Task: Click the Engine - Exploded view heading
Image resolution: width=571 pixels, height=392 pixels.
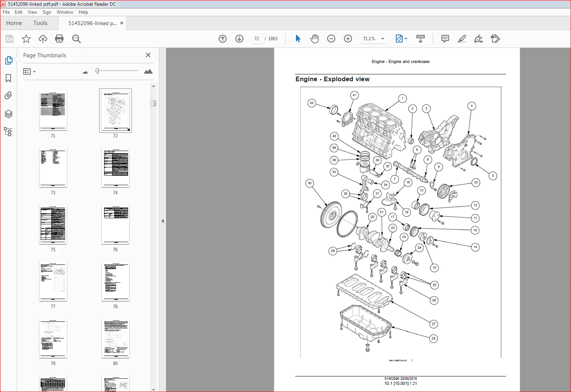Action: [332, 79]
